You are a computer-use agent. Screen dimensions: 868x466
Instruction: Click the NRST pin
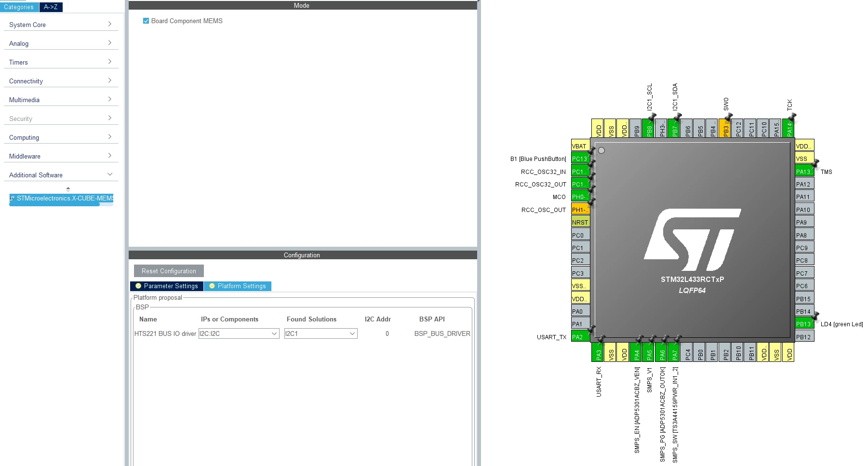coord(580,222)
